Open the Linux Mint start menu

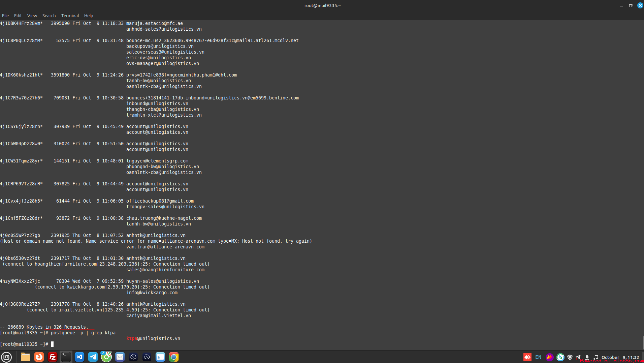(x=7, y=357)
